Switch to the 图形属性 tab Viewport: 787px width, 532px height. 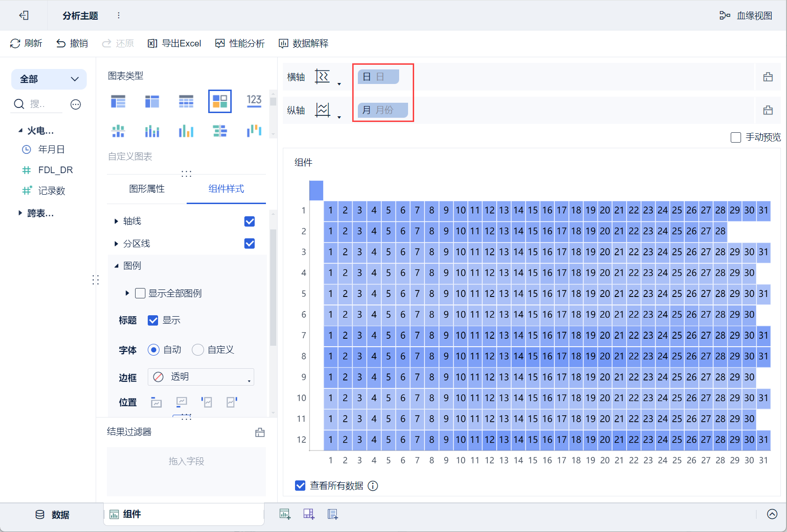[147, 189]
